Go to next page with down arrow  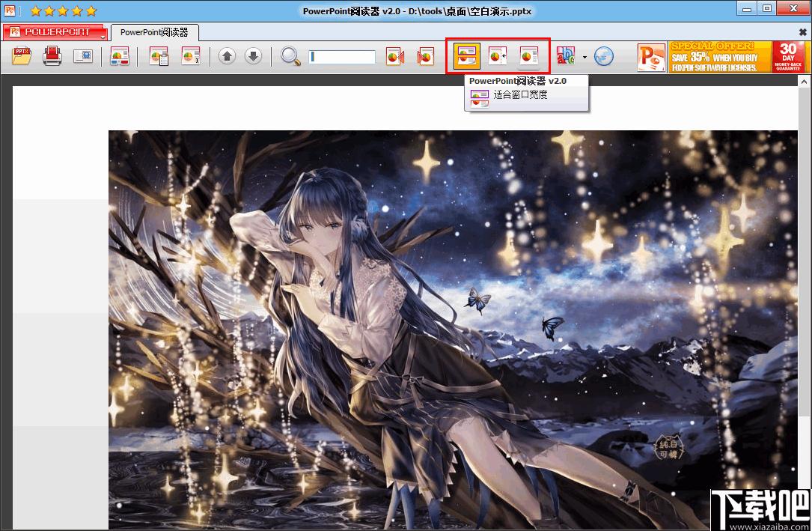pos(253,57)
